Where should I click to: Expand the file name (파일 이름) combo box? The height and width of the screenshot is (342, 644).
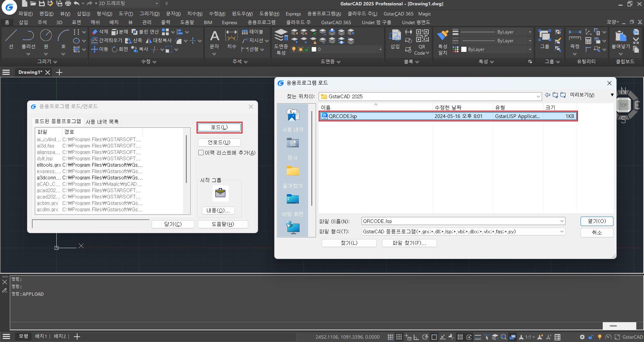tap(562, 221)
